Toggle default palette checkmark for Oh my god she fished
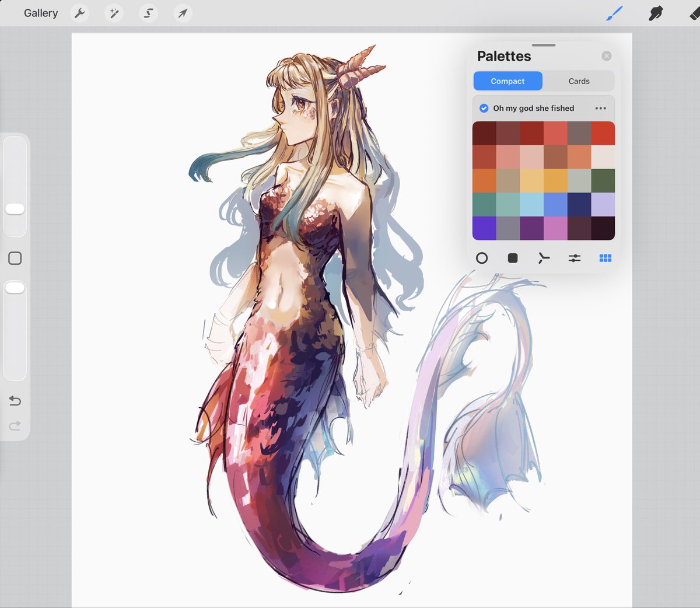Screen dimensions: 700x608 click(x=484, y=108)
